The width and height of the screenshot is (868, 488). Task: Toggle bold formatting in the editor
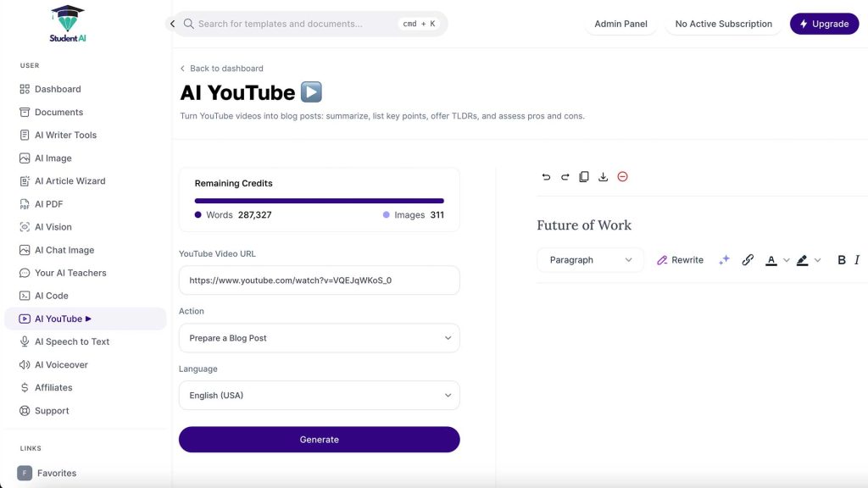point(840,259)
